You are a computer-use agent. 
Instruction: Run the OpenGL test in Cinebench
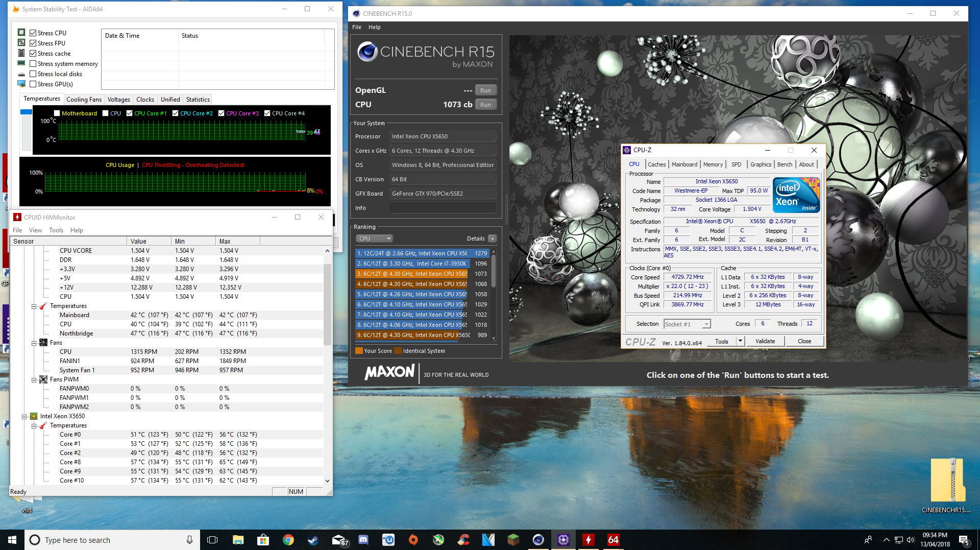485,90
